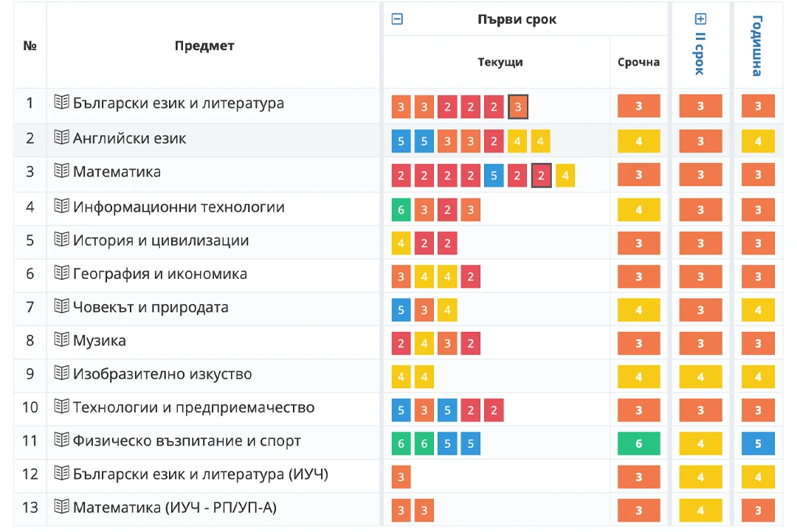Click book icon beside География и икономика

61,273
